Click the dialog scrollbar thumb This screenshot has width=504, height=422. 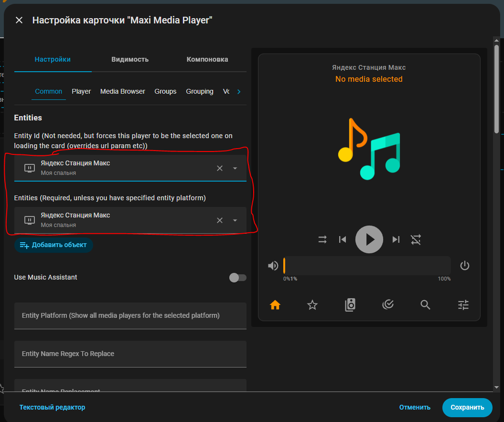[497, 89]
